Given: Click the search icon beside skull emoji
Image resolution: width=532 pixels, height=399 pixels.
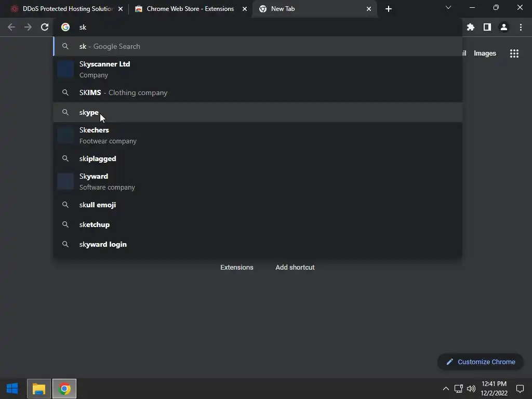Looking at the screenshot, I should [65, 205].
